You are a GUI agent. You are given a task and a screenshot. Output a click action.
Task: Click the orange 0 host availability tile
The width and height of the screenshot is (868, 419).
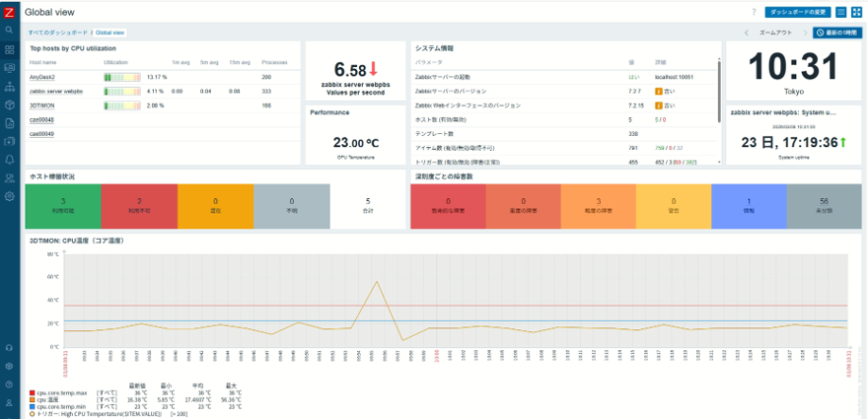[215, 206]
